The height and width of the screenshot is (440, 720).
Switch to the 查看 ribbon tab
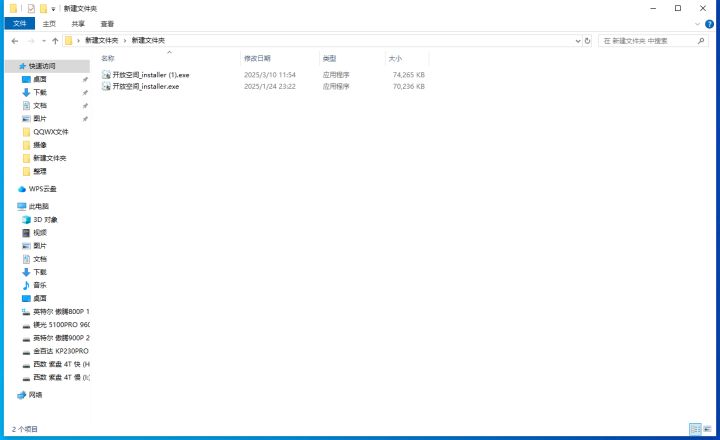click(107, 24)
